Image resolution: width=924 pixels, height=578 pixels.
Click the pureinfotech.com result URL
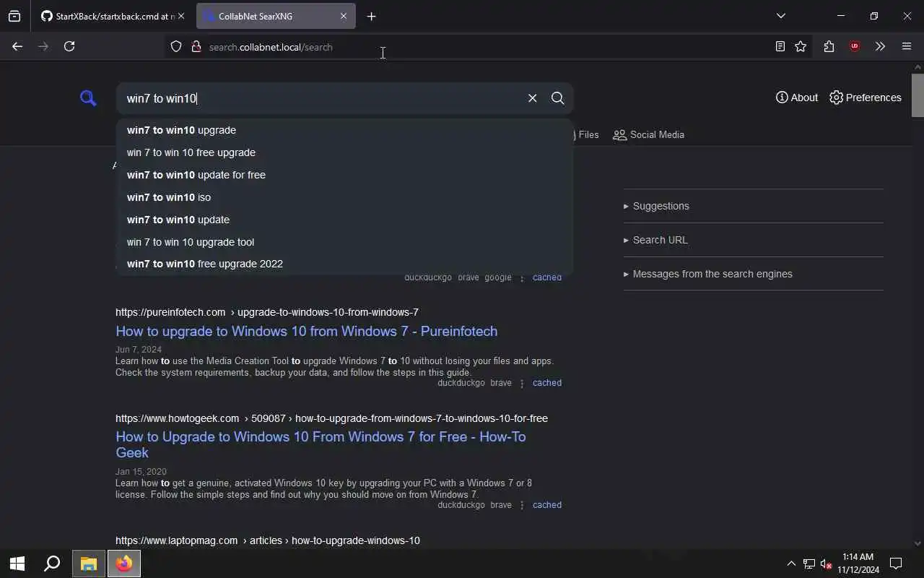[267, 312]
